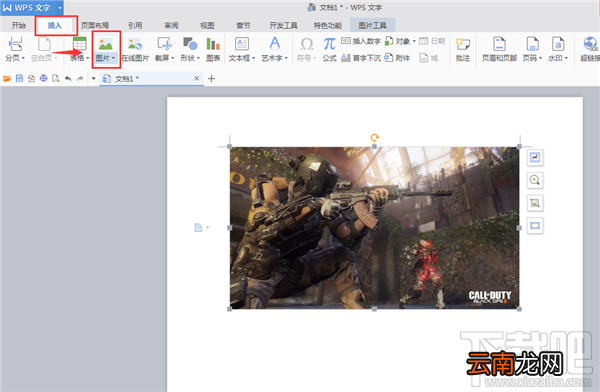600x392 pixels.
Task: Click the 日期 date button
Action: coord(432,41)
